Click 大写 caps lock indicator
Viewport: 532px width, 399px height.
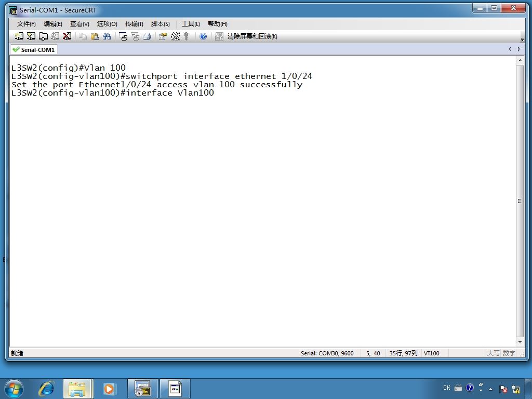(x=494, y=353)
